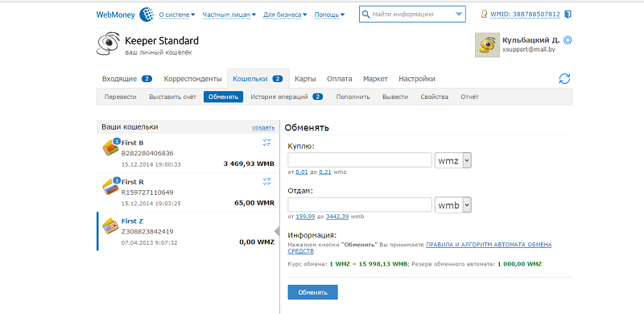The height and width of the screenshot is (314, 644).
Task: Switch to the Карты tab
Action: [305, 79]
